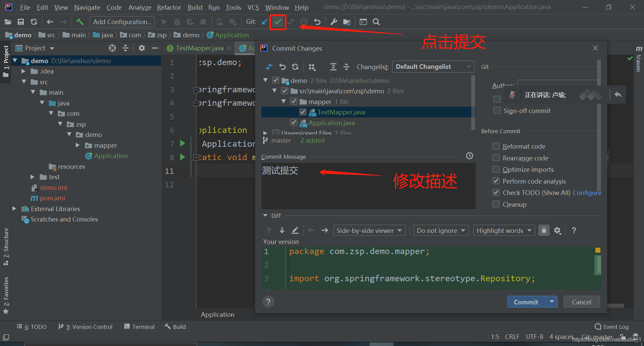Open commit message history clock icon
The width and height of the screenshot is (644, 346).
point(470,156)
